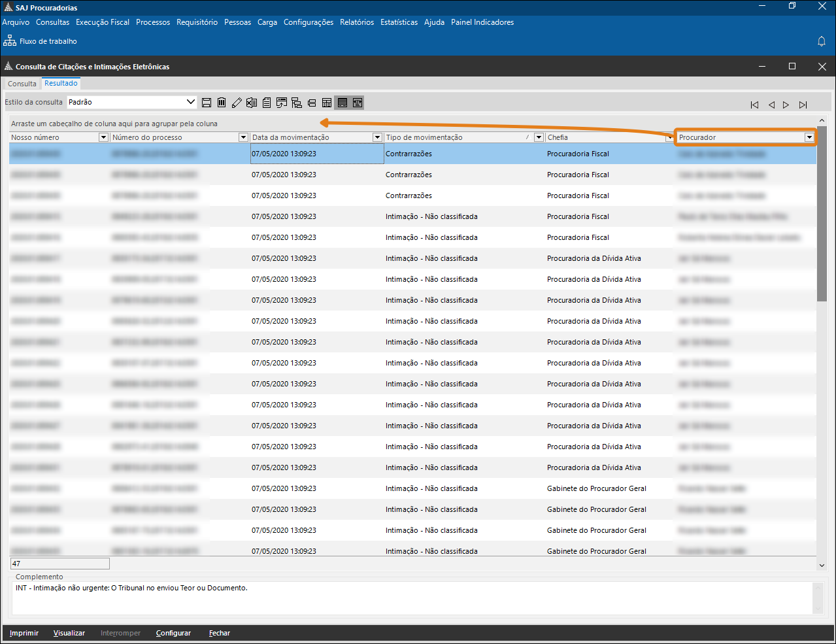Go to the first record using navigation arrow

pos(754,105)
